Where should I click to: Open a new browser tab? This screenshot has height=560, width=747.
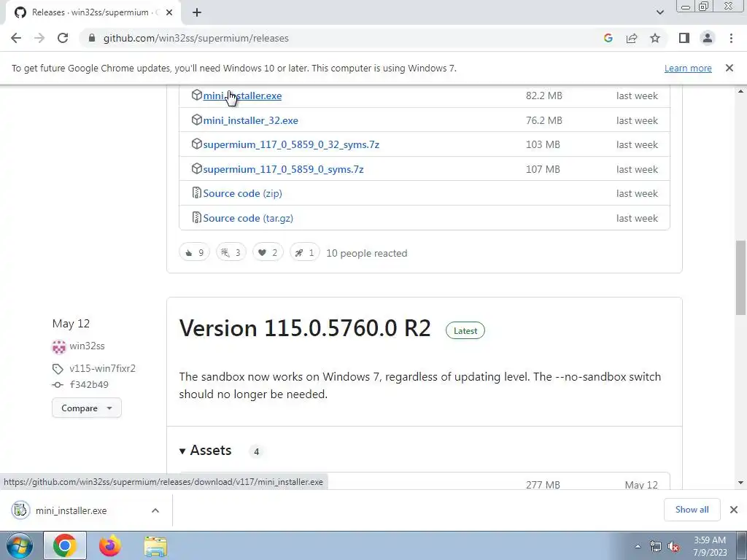(197, 13)
